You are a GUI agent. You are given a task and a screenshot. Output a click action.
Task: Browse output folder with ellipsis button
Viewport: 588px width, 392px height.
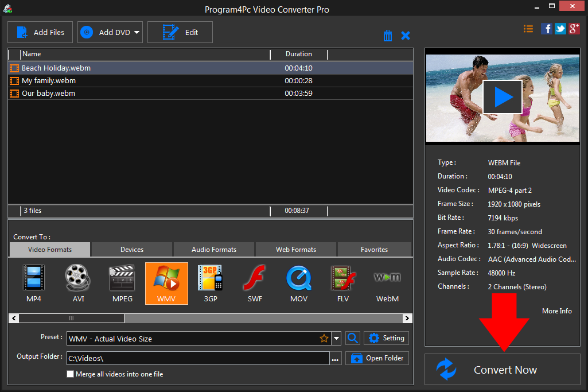pos(336,358)
